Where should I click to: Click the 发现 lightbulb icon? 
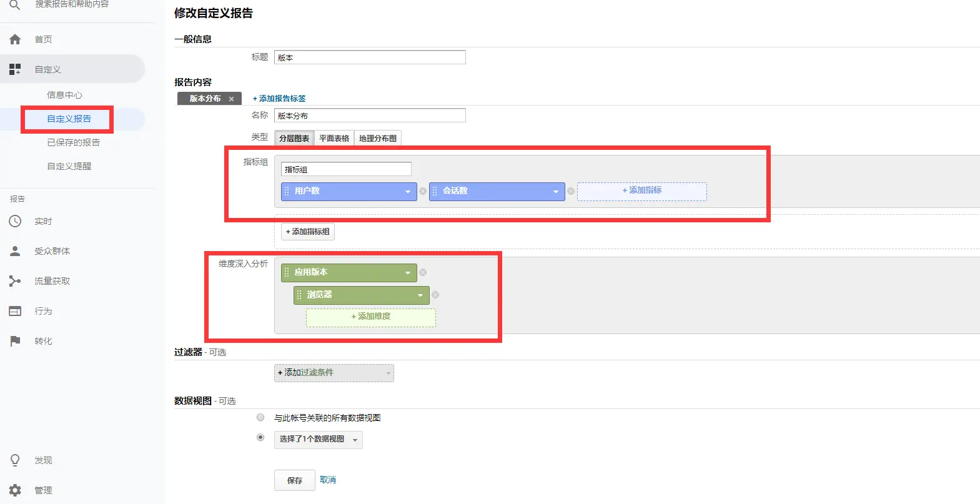(x=15, y=460)
